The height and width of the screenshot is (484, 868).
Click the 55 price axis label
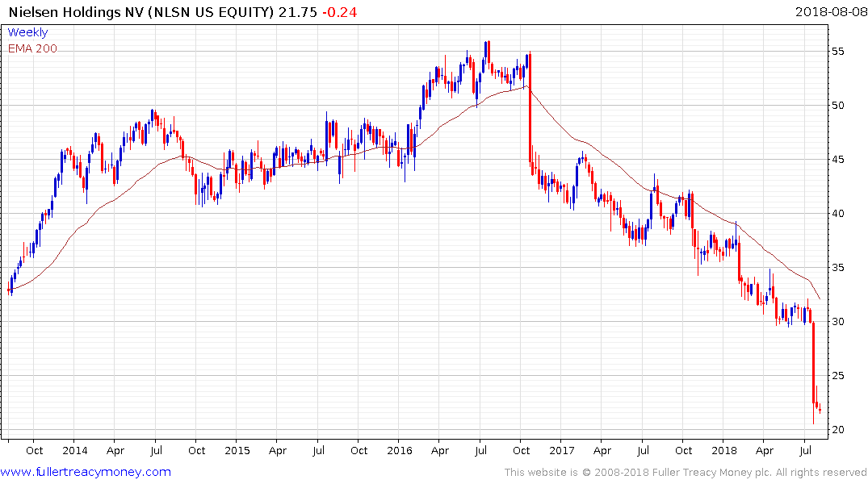(x=838, y=52)
